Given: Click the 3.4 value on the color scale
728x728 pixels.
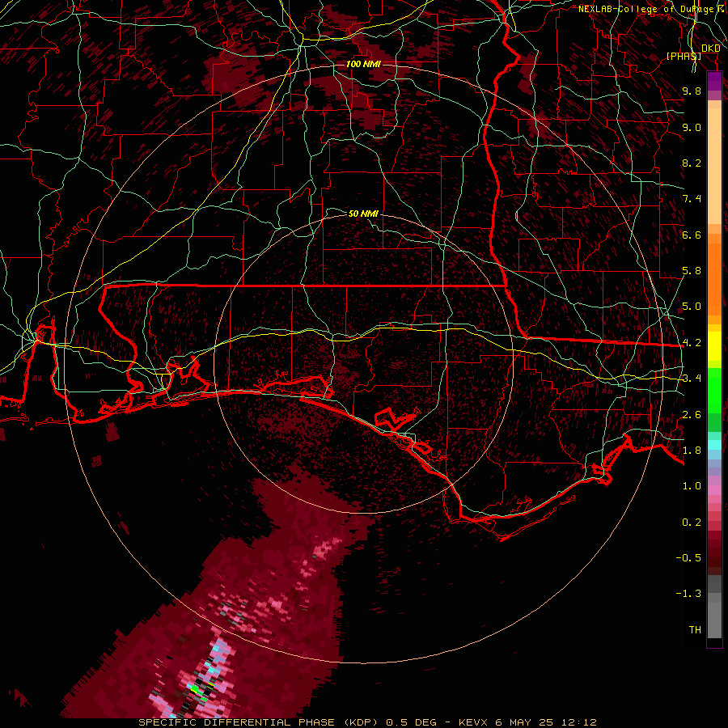Looking at the screenshot, I should pos(692,379).
